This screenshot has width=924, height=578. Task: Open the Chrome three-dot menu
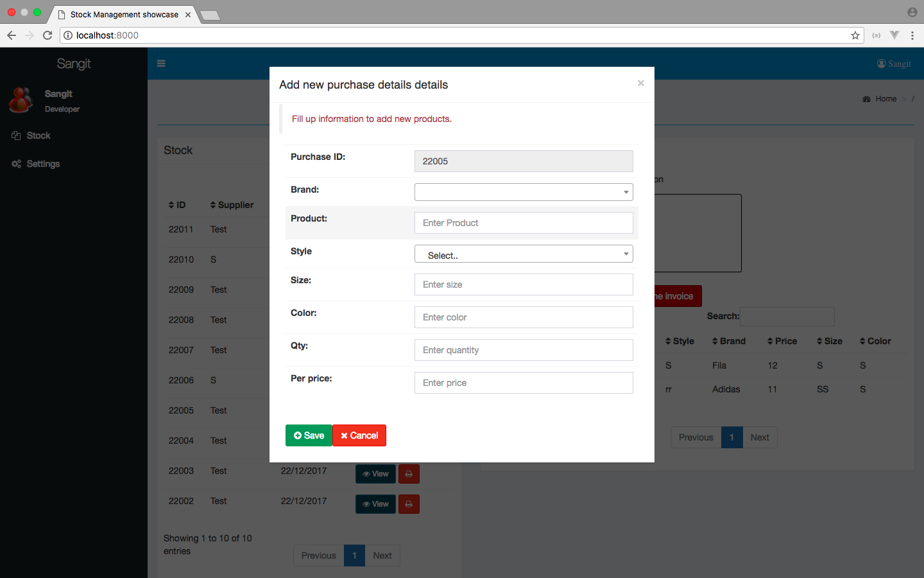[912, 35]
